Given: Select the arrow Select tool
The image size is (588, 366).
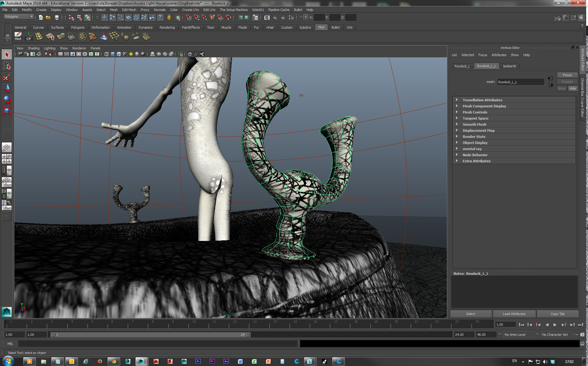Looking at the screenshot, I should pos(7,55).
